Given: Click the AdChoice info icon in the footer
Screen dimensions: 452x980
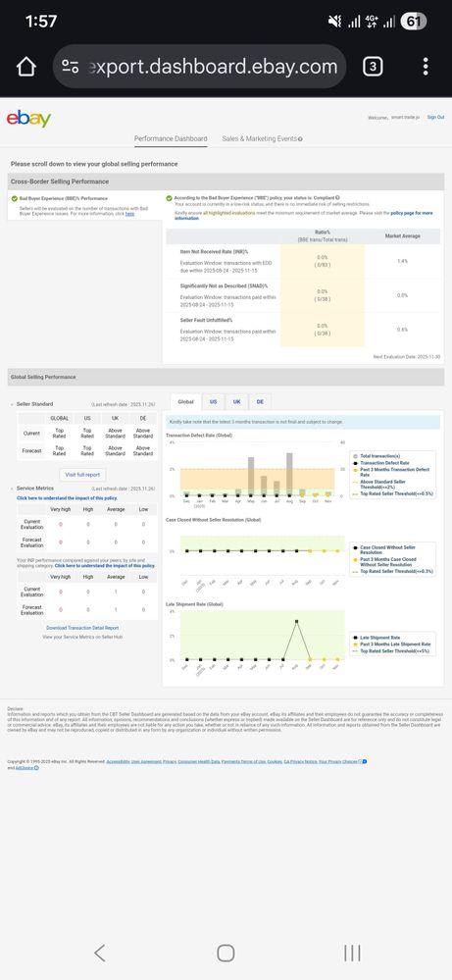Looking at the screenshot, I should [36, 767].
